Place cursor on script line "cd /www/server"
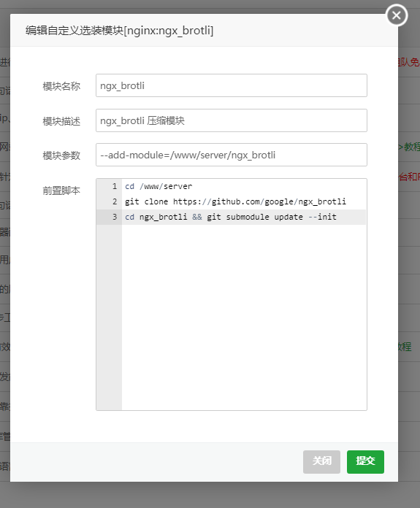420x508 pixels. click(x=159, y=186)
